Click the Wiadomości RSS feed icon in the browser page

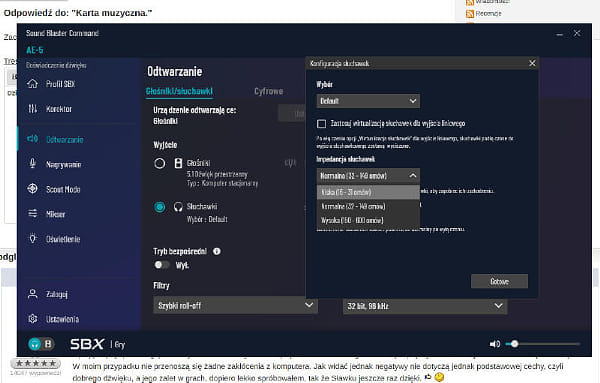[470, 2]
